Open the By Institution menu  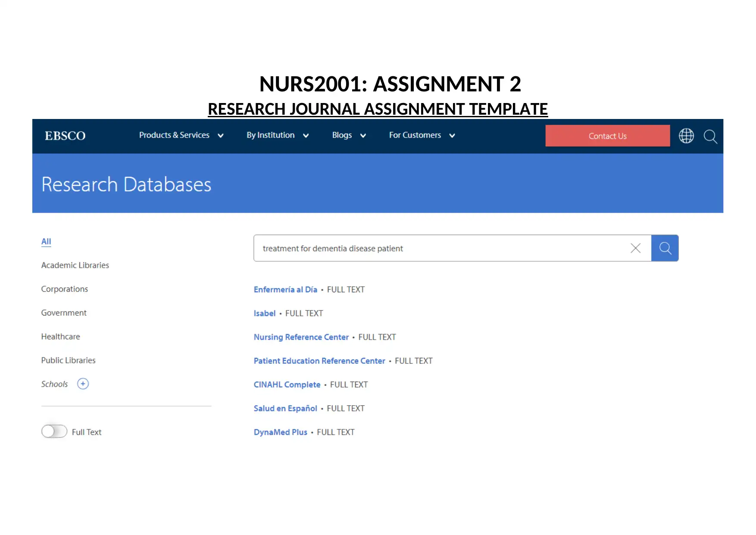point(271,135)
